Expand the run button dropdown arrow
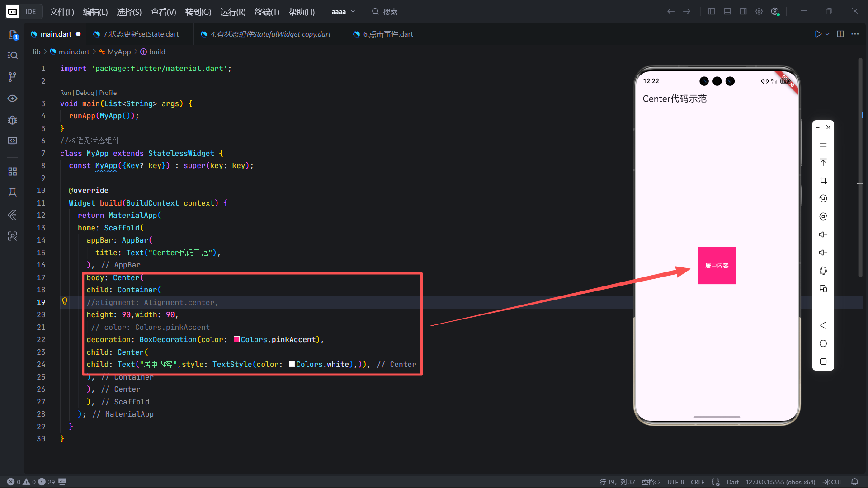This screenshot has width=868, height=488. 827,34
